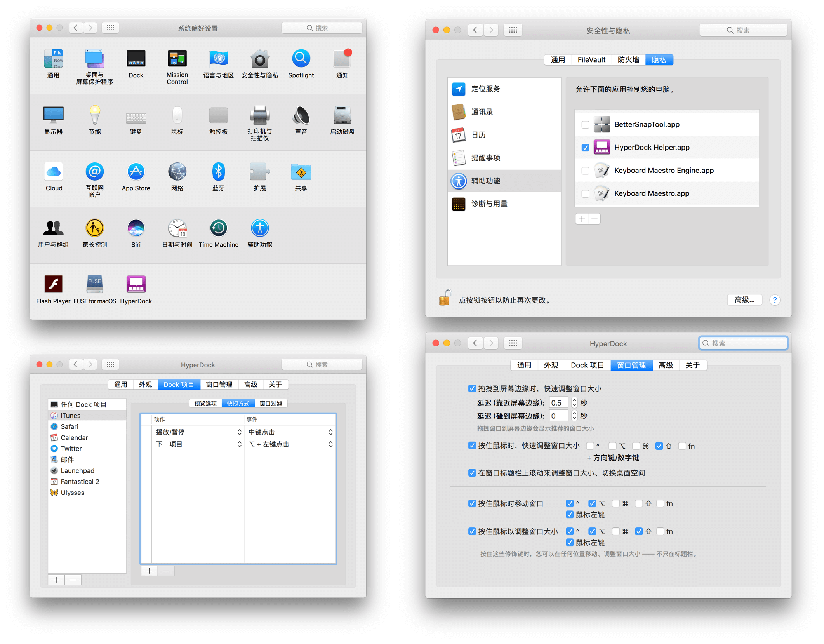Open the Flash Player preference pane
This screenshot has height=644, width=824.
coord(53,285)
